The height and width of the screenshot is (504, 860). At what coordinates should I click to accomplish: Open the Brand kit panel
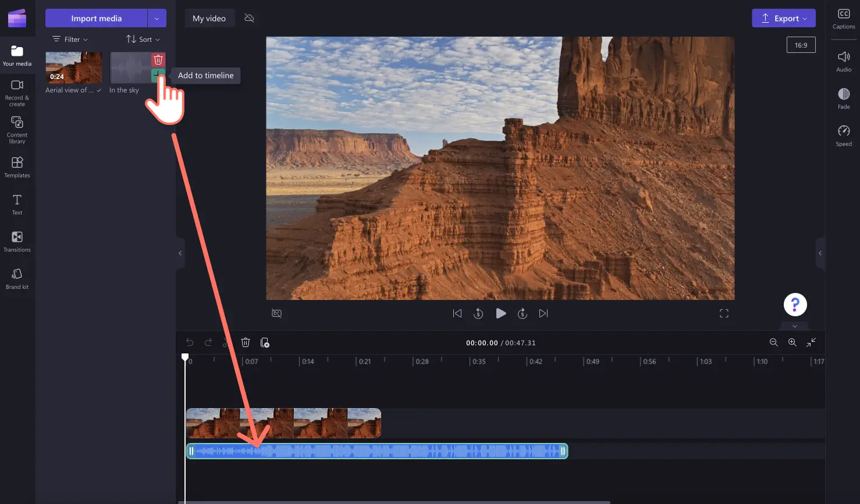[17, 278]
